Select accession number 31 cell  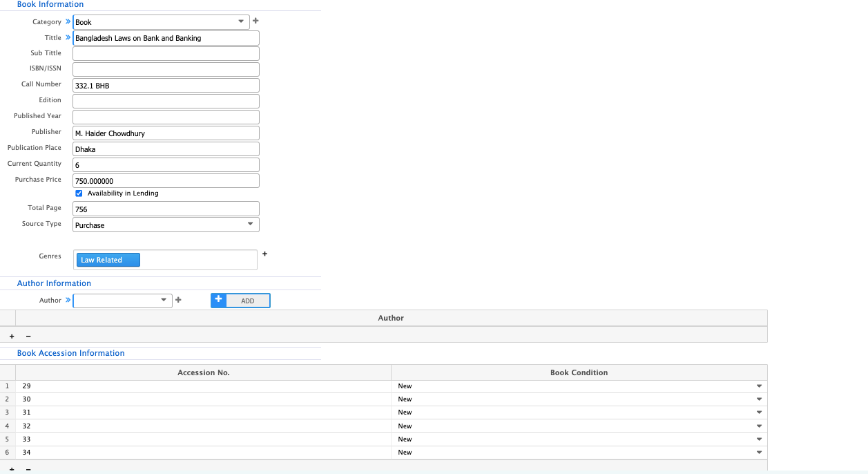coord(203,413)
